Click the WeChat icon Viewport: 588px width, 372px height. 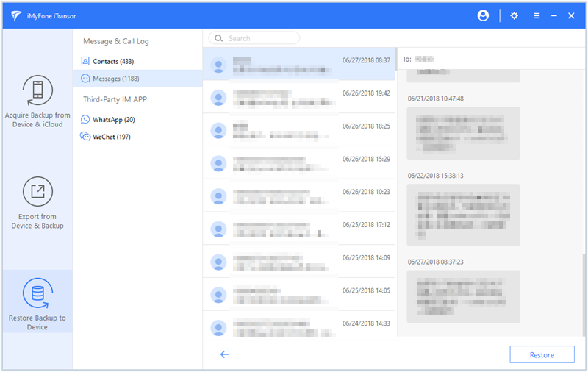coord(85,137)
